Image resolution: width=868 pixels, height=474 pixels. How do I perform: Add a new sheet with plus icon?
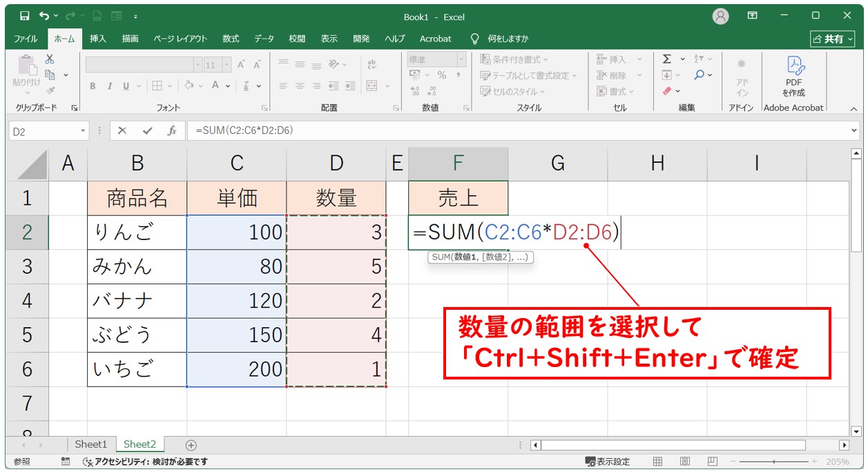(191, 445)
